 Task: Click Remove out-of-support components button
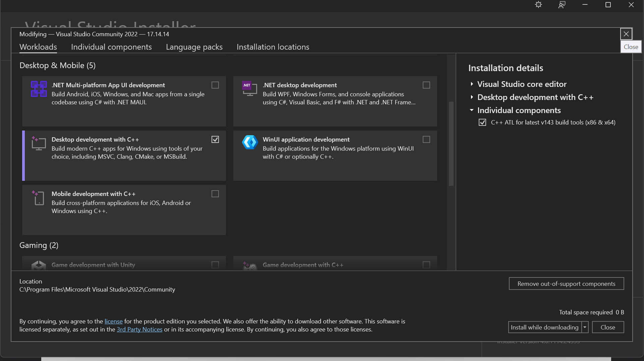pos(566,283)
